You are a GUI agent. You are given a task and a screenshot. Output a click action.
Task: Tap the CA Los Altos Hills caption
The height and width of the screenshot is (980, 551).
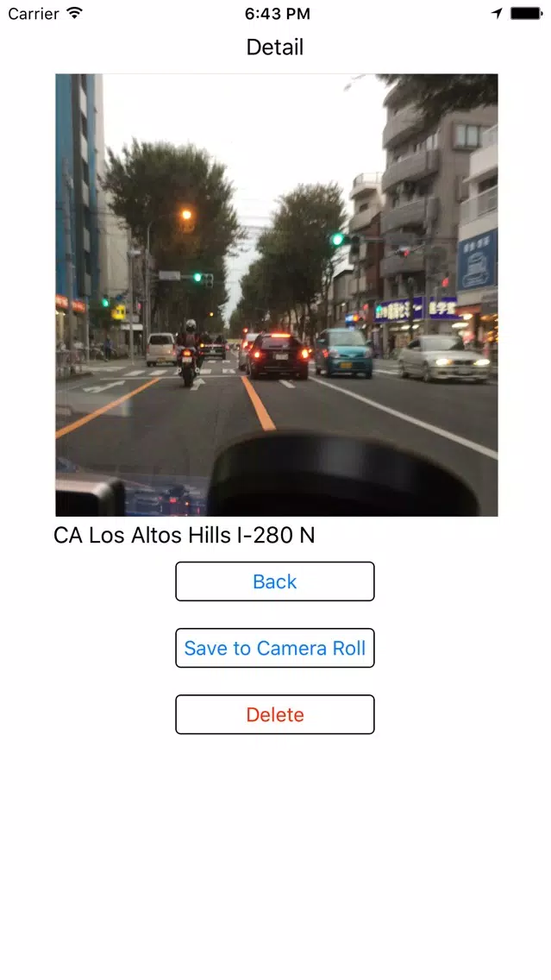click(185, 536)
